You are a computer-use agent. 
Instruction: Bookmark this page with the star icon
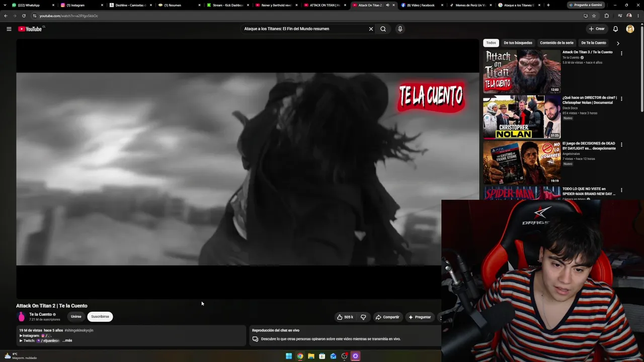point(594,16)
